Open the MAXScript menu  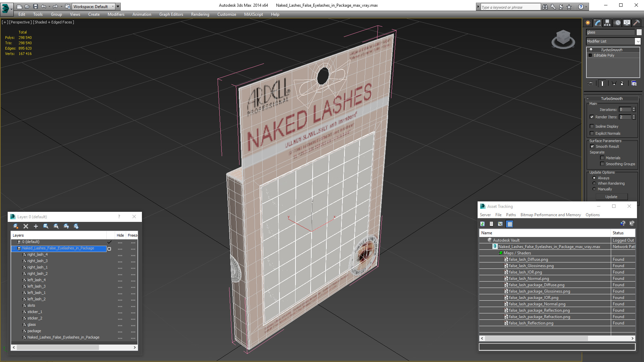[x=253, y=14]
